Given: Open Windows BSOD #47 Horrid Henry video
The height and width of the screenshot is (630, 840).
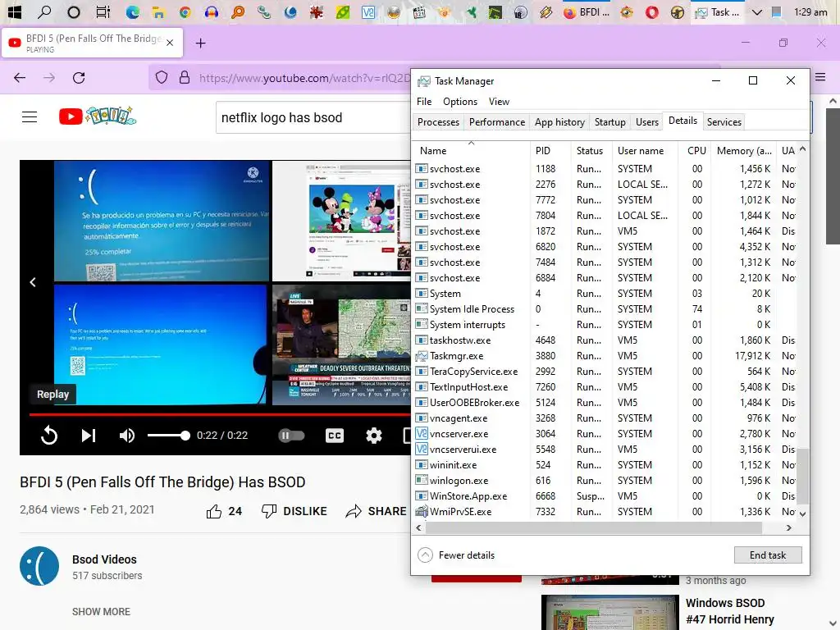Looking at the screenshot, I should pyautogui.click(x=729, y=610).
